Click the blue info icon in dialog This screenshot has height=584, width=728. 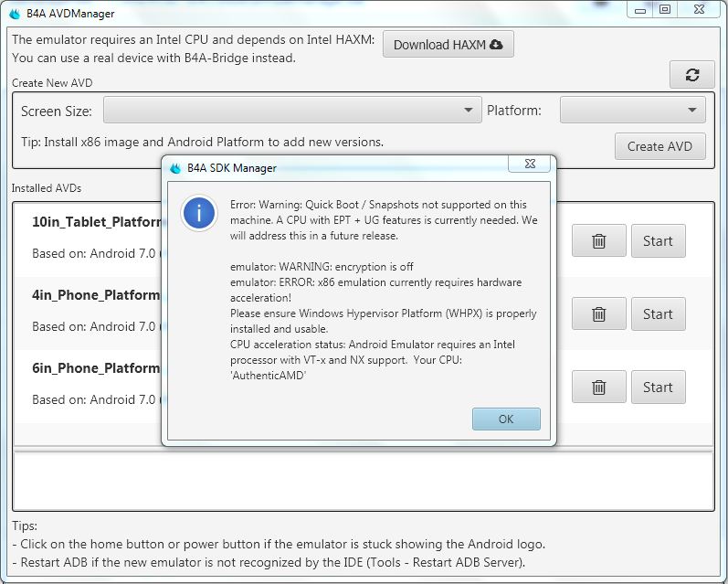click(x=199, y=213)
